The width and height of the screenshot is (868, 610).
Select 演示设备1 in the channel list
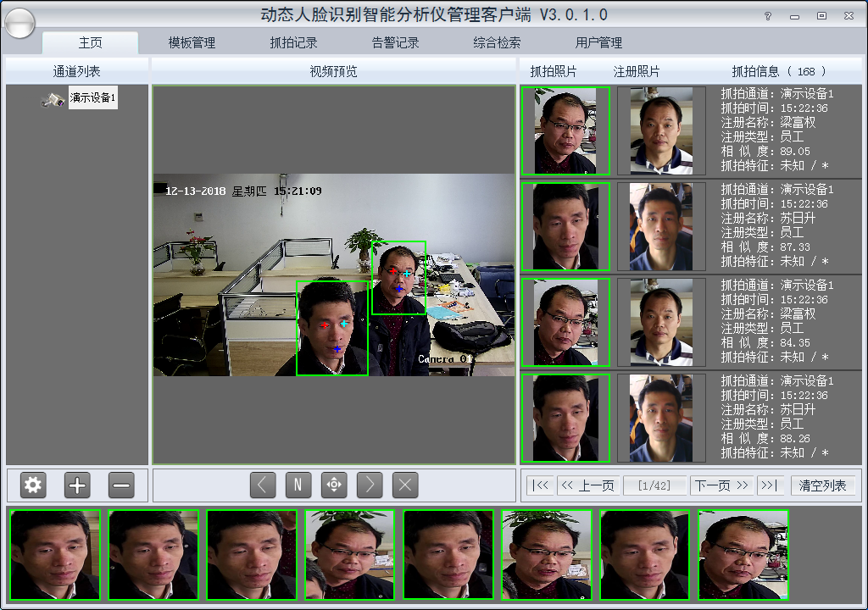click(92, 98)
